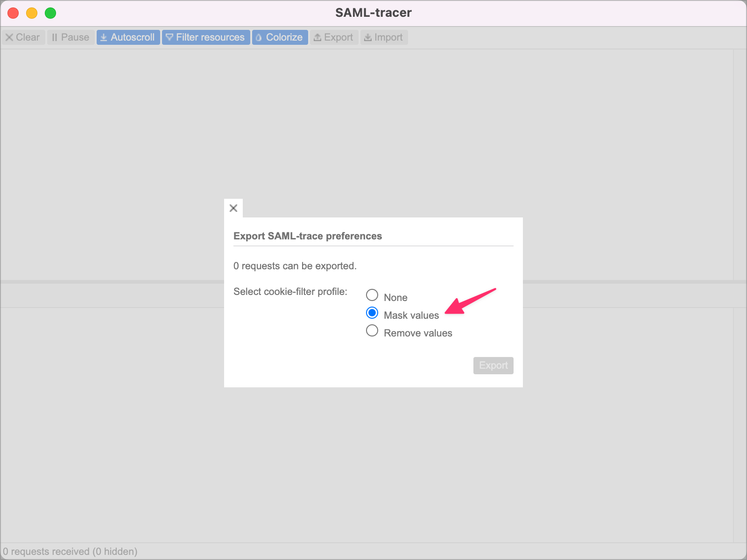Image resolution: width=747 pixels, height=560 pixels.
Task: Click the Export SAML-trace preferences heading
Action: [308, 236]
